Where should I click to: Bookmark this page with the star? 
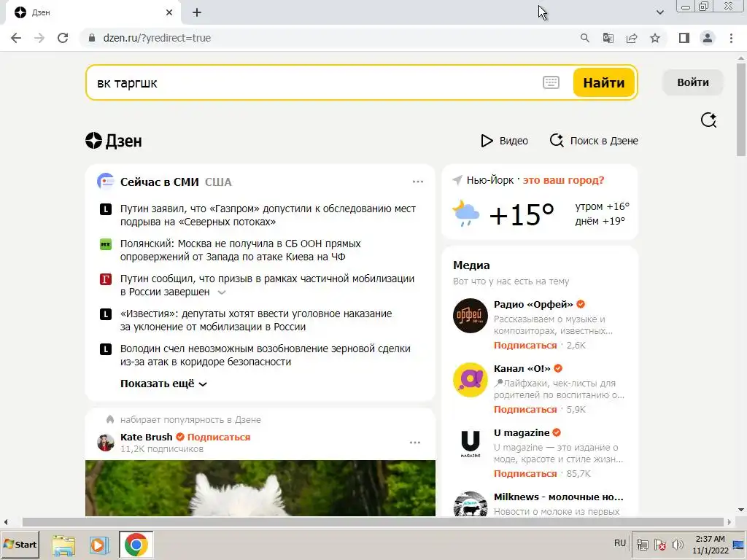click(x=655, y=38)
